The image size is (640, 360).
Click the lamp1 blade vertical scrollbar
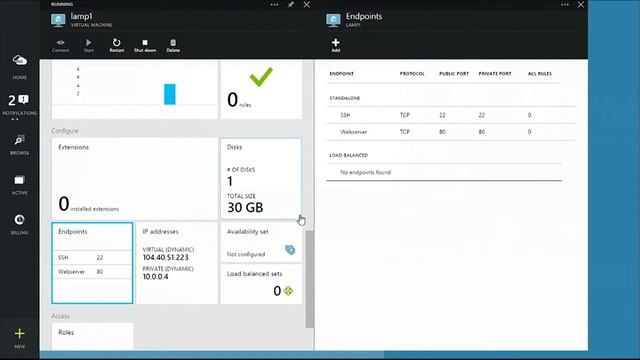coord(310,279)
